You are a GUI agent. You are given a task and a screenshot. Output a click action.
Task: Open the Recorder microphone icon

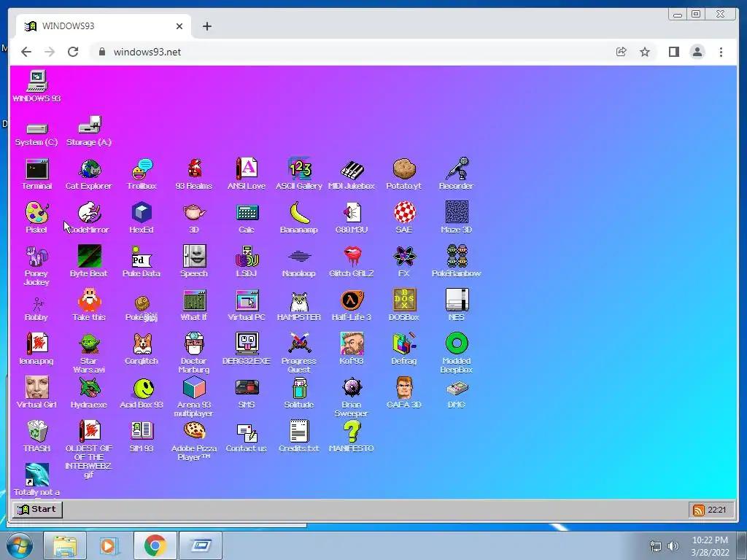tap(457, 174)
